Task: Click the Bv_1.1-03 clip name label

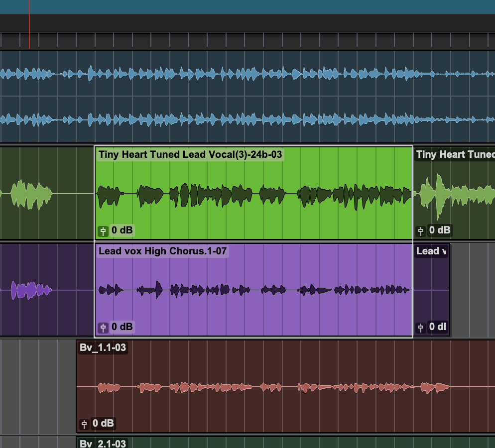Action: (x=103, y=348)
